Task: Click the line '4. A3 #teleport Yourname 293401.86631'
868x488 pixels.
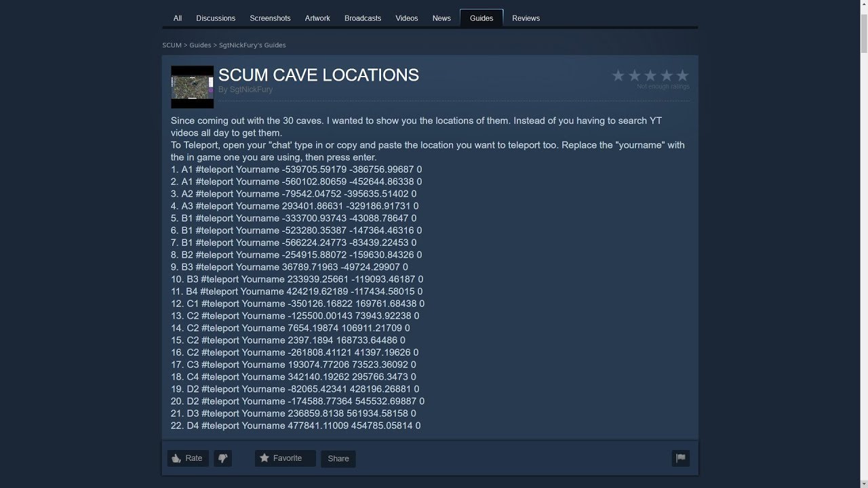Action: coord(295,206)
